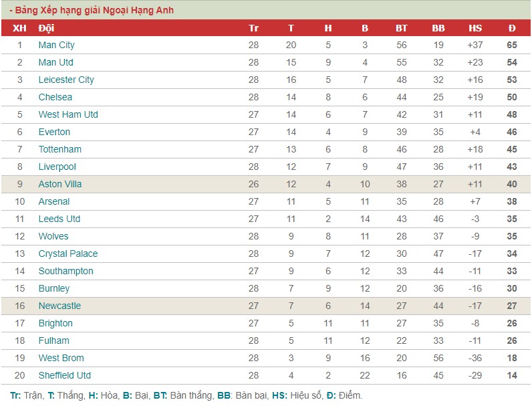
Task: Open the Man City team link
Action: pos(56,45)
